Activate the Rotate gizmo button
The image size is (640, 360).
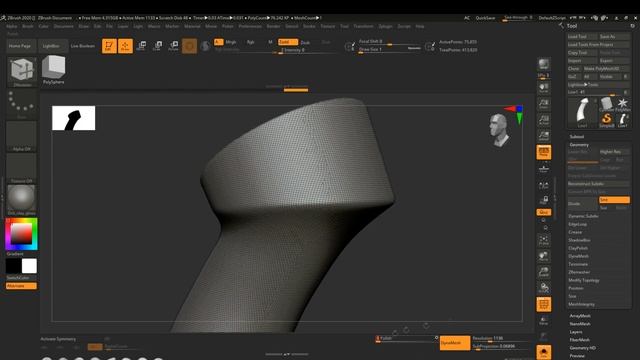tap(173, 46)
